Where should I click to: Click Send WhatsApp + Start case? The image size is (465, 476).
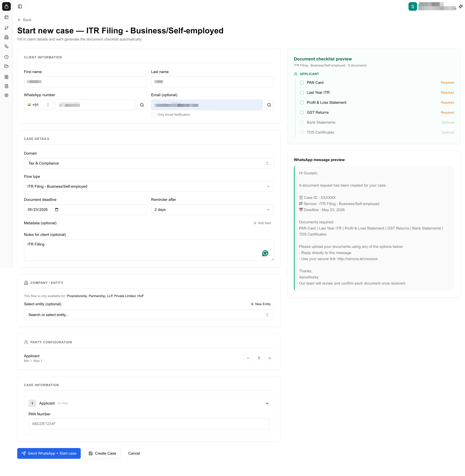click(x=49, y=454)
